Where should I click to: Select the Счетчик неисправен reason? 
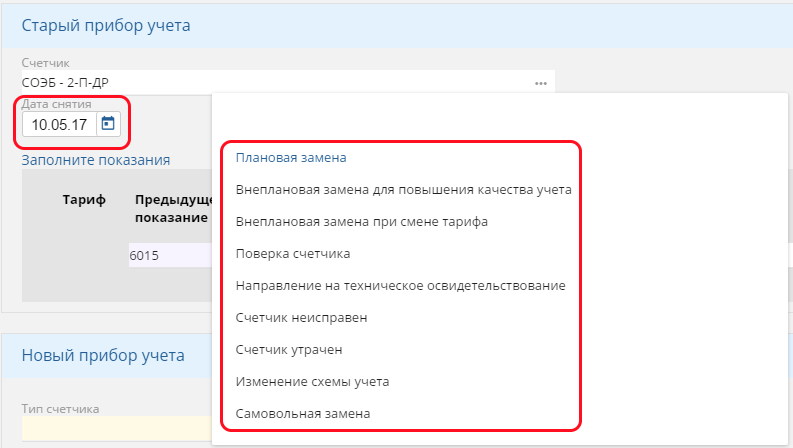coord(301,318)
